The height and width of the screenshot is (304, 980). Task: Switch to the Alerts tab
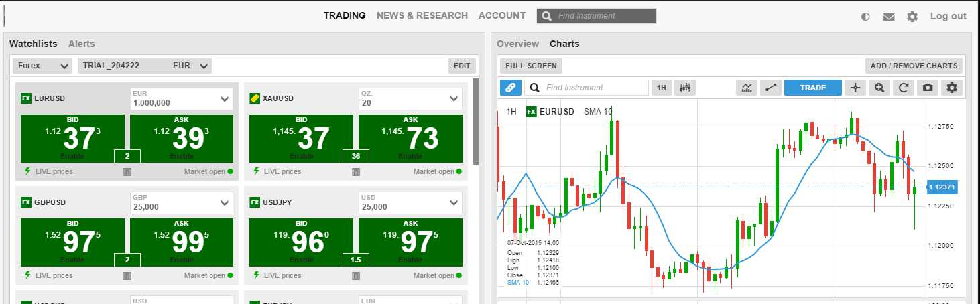82,44
